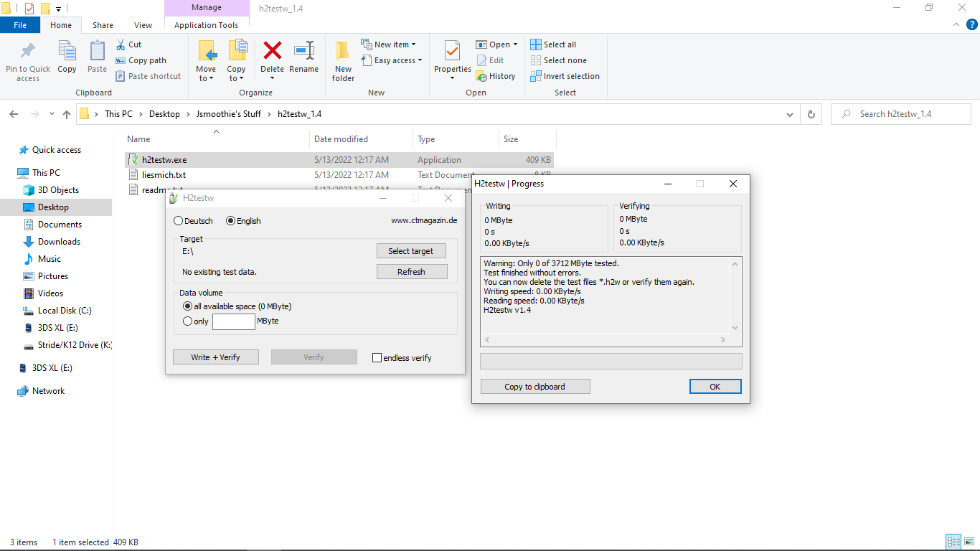Switch to large icons view button
This screenshot has height=551, width=980.
[969, 542]
